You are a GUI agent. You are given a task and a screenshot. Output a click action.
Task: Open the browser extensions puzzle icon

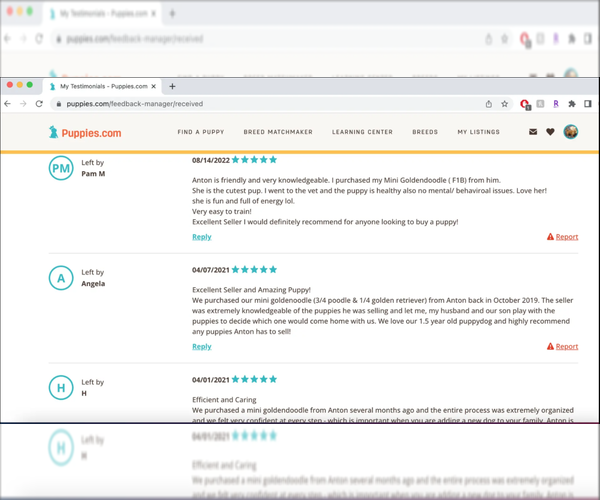[572, 103]
